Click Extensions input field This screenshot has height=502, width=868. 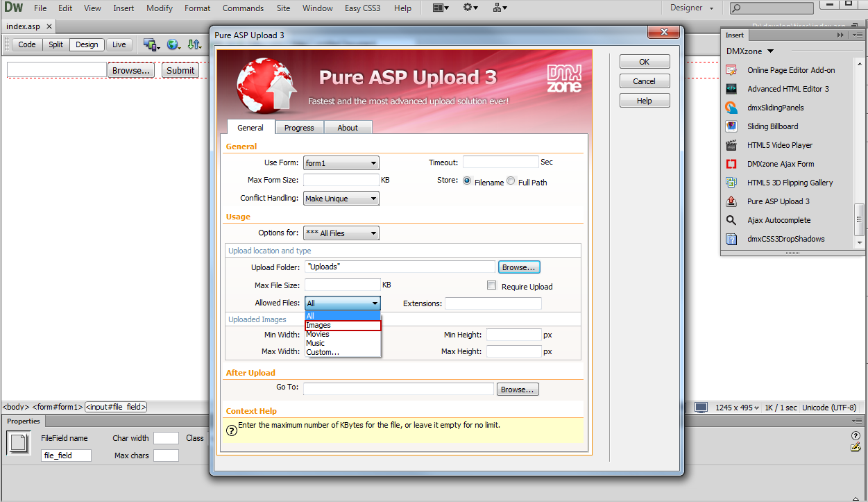point(493,303)
